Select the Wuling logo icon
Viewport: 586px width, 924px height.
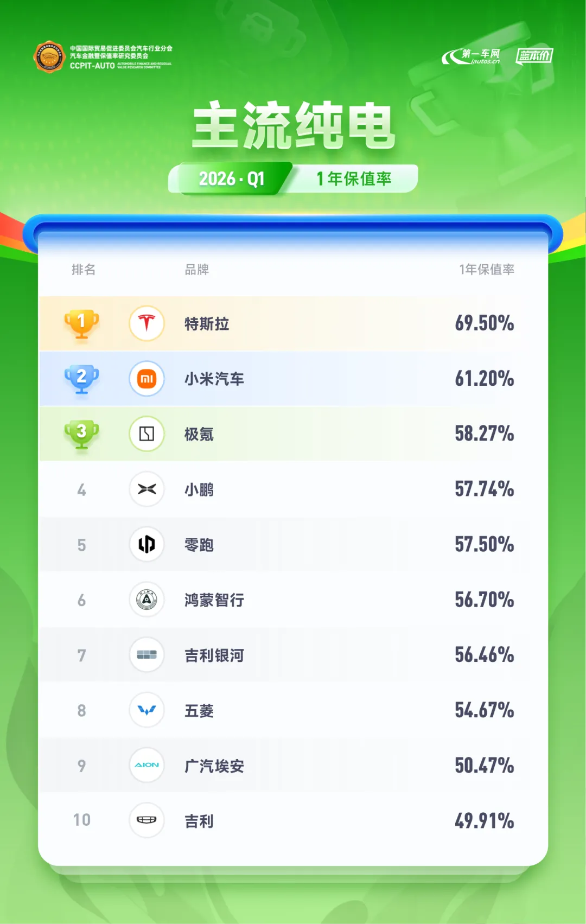coord(146,710)
